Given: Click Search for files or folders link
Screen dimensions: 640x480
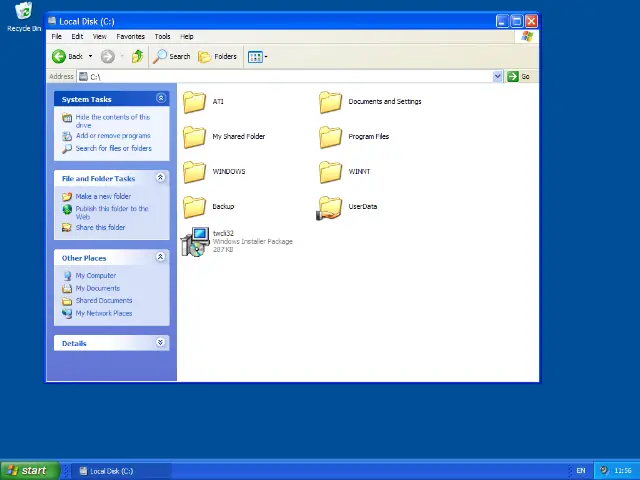Looking at the screenshot, I should click(113, 148).
